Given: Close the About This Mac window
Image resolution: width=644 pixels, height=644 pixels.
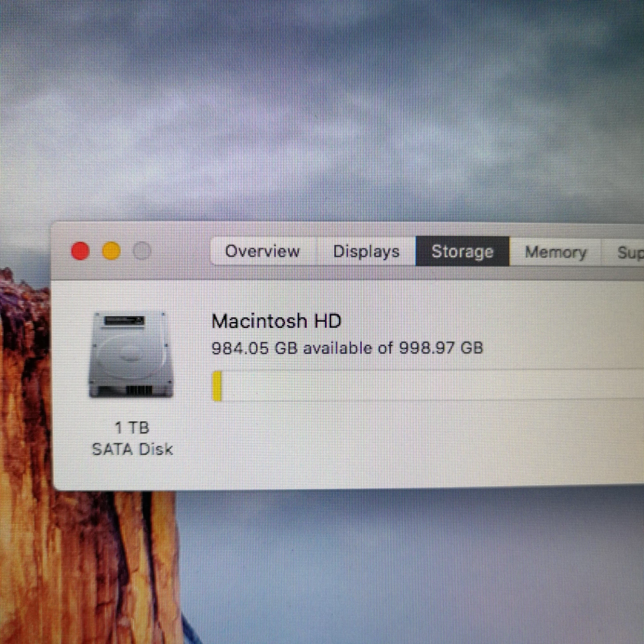Looking at the screenshot, I should point(80,251).
